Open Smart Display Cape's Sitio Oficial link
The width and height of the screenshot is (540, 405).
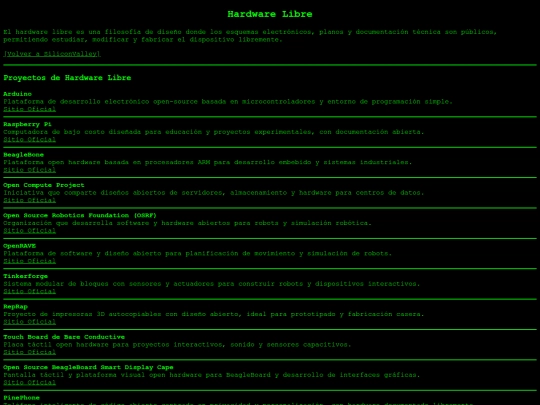point(30,382)
